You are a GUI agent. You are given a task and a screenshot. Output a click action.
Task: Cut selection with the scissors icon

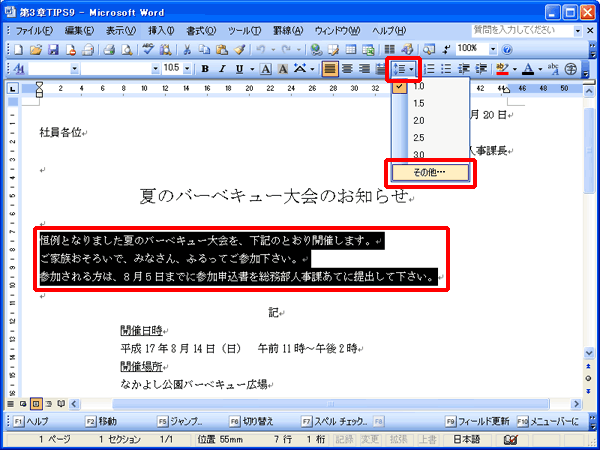pyautogui.click(x=187, y=49)
